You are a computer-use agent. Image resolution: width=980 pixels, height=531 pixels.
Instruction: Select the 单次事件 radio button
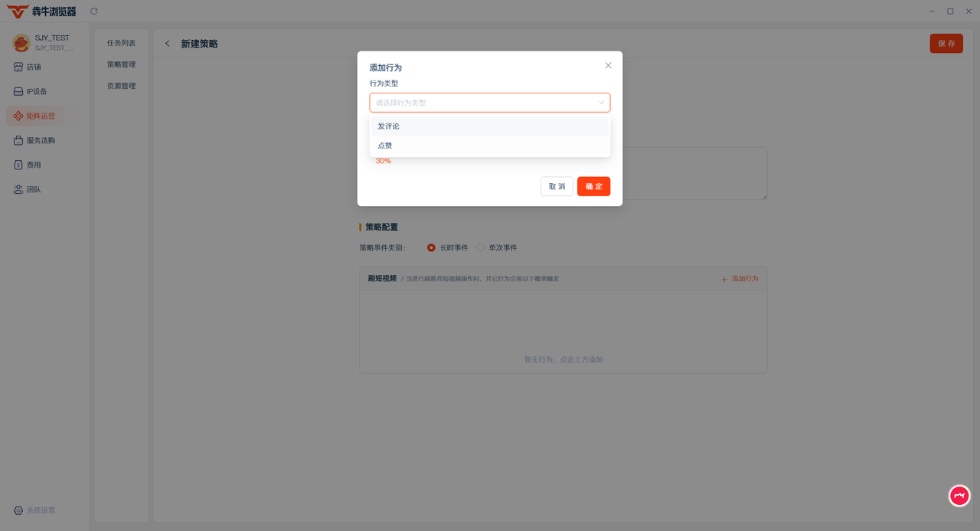pos(481,247)
